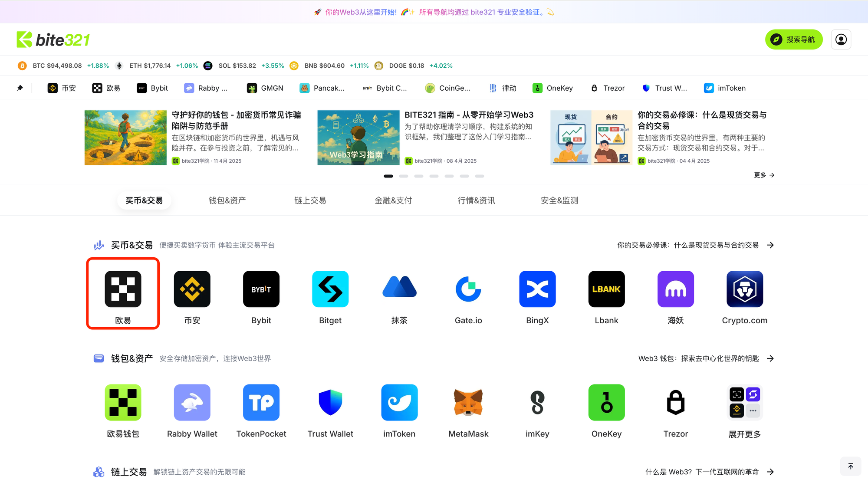Switch to the 钱包&资产 tab
Viewport: 868px width, 486px height.
click(x=227, y=200)
